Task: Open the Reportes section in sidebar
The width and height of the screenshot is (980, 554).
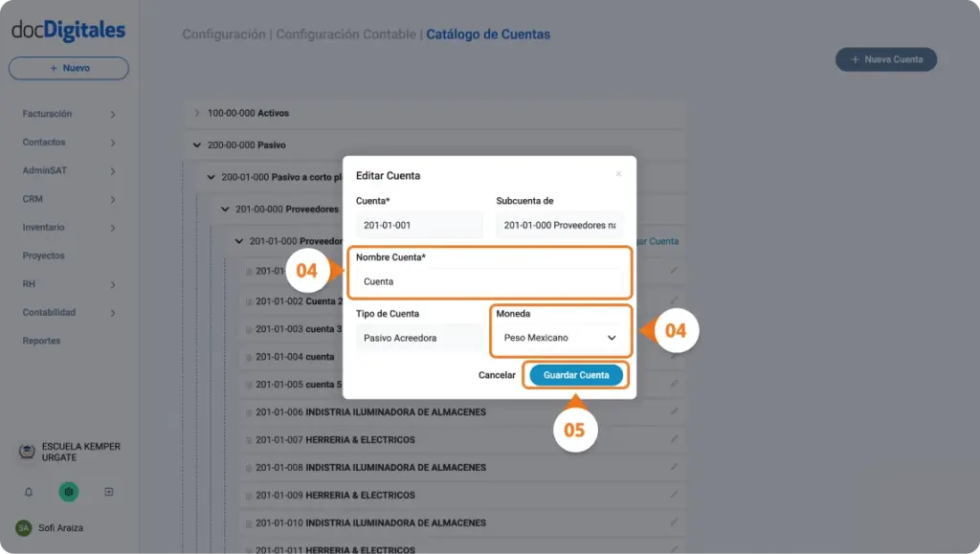Action: click(x=42, y=341)
